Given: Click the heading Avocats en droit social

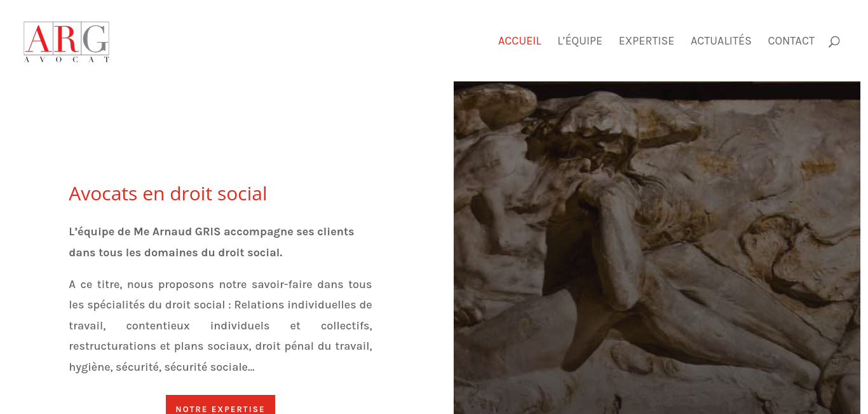Looking at the screenshot, I should click(x=168, y=193).
